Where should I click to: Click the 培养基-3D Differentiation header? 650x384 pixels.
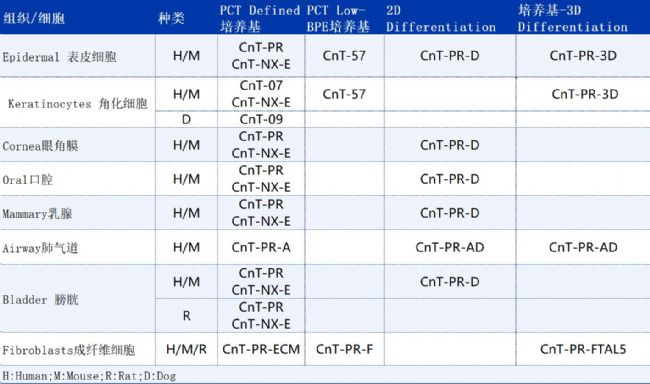572,19
